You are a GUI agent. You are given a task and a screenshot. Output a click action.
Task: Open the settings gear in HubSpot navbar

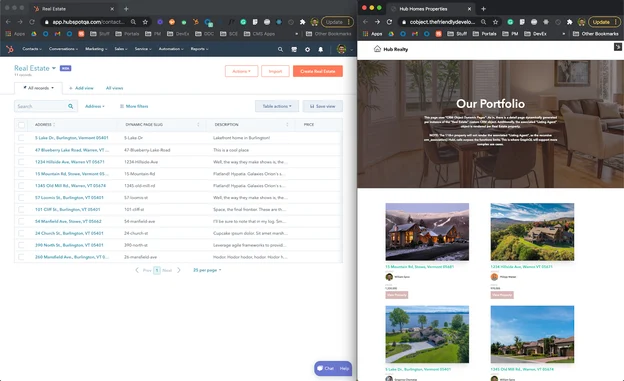[x=307, y=49]
